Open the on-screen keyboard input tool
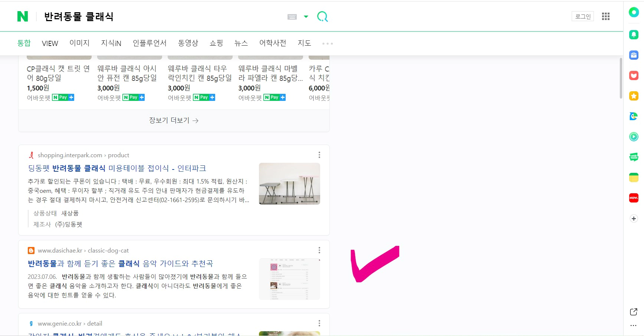The image size is (644, 336). (x=292, y=17)
